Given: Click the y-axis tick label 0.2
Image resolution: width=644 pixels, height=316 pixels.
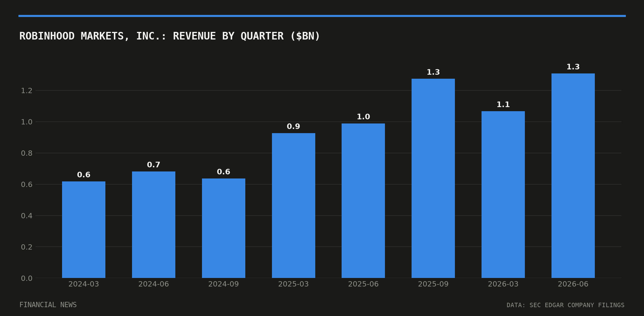Looking at the screenshot, I should (27, 247).
